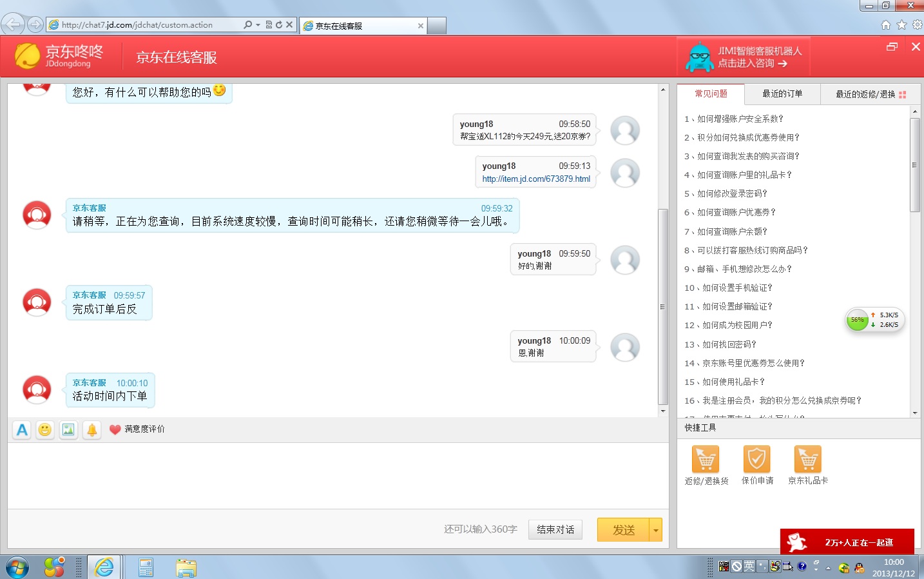Show hidden tray icons arrow
Viewport: 924px width, 579px height.
(x=829, y=568)
